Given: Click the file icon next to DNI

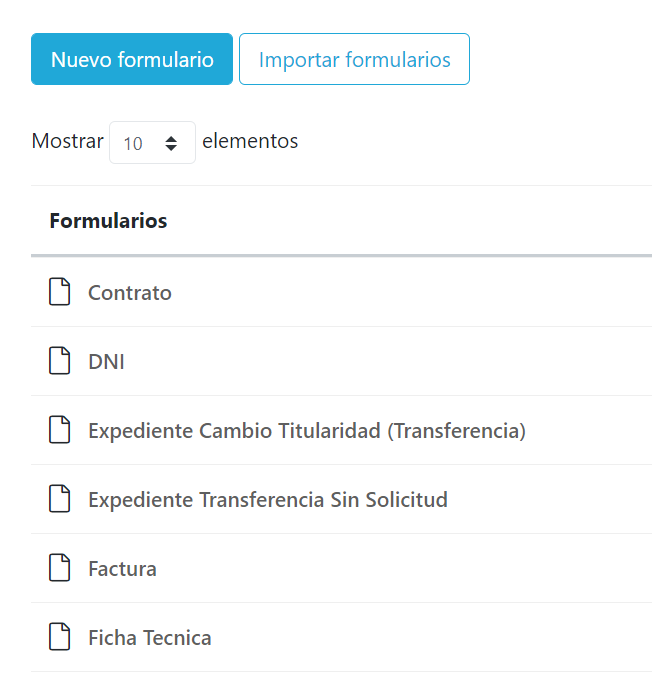Looking at the screenshot, I should click(x=60, y=361).
